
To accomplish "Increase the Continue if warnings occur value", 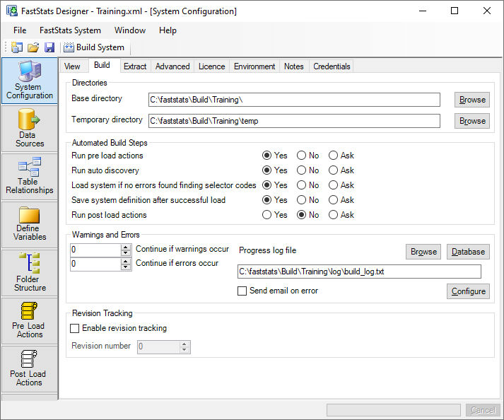I will pyautogui.click(x=126, y=247).
